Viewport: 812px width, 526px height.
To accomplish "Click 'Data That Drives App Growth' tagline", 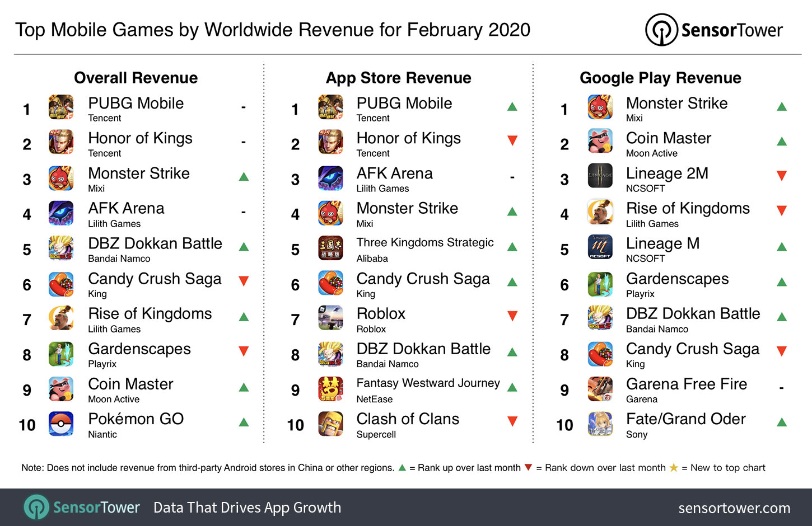I will click(247, 508).
